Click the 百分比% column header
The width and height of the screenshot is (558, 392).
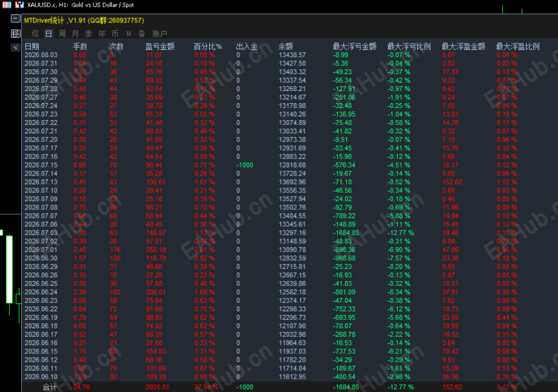(207, 46)
